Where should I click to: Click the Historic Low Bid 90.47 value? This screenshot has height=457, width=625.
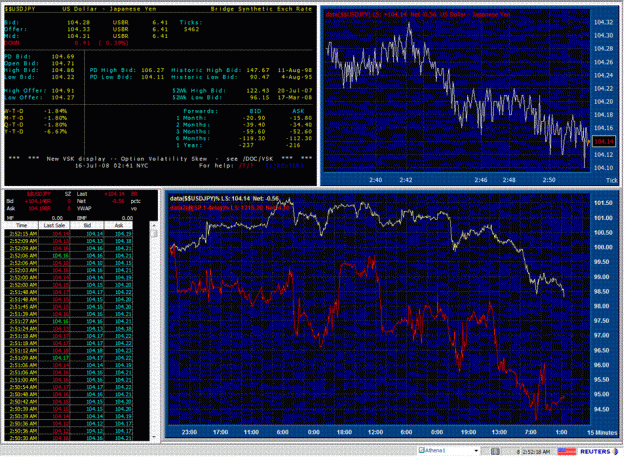pyautogui.click(x=259, y=77)
